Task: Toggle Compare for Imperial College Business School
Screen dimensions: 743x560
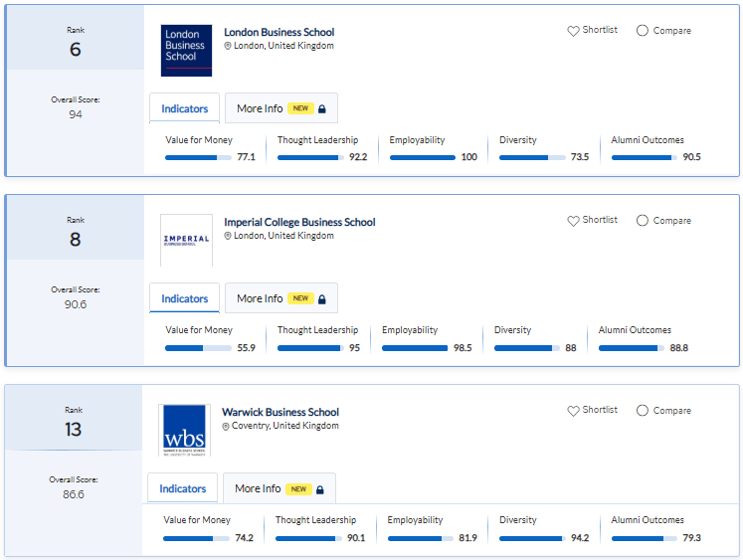Action: (642, 221)
